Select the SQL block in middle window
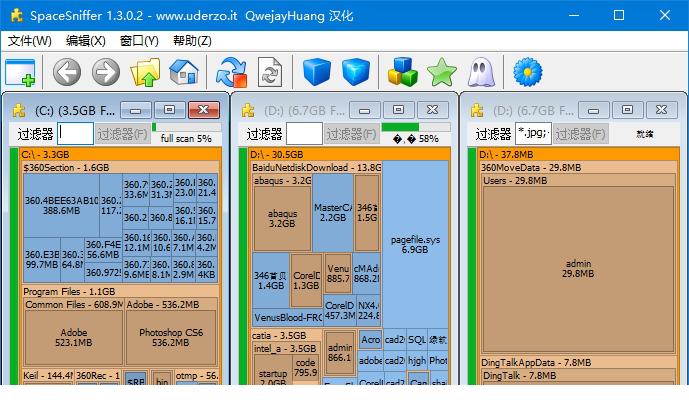 pos(417,340)
